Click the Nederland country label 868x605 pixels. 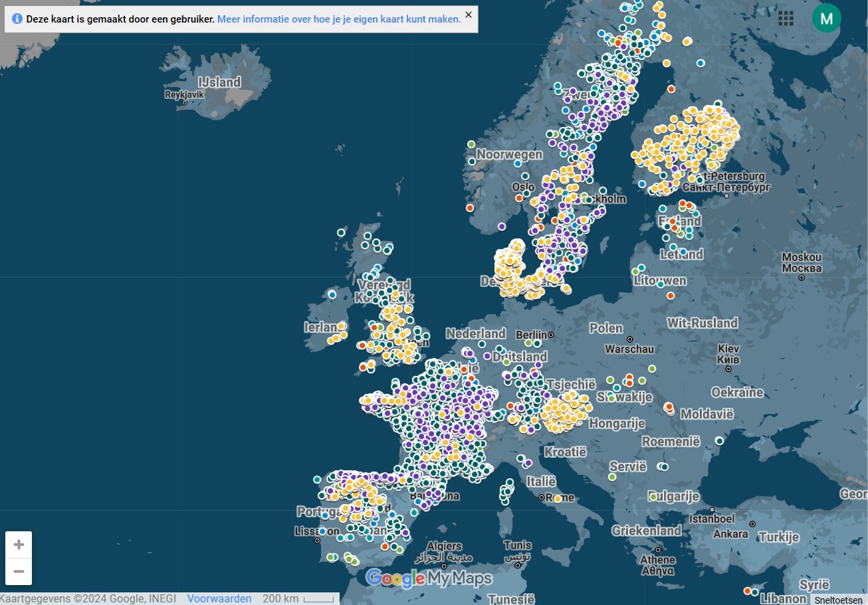pyautogui.click(x=476, y=333)
